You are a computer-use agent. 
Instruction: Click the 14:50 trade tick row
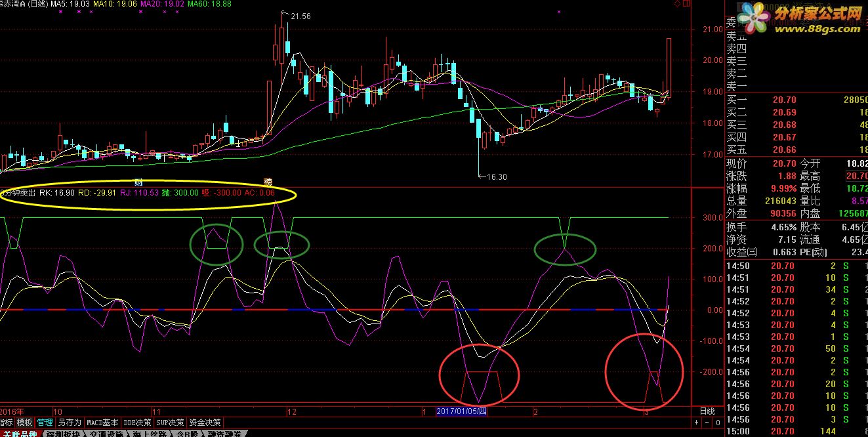point(796,266)
